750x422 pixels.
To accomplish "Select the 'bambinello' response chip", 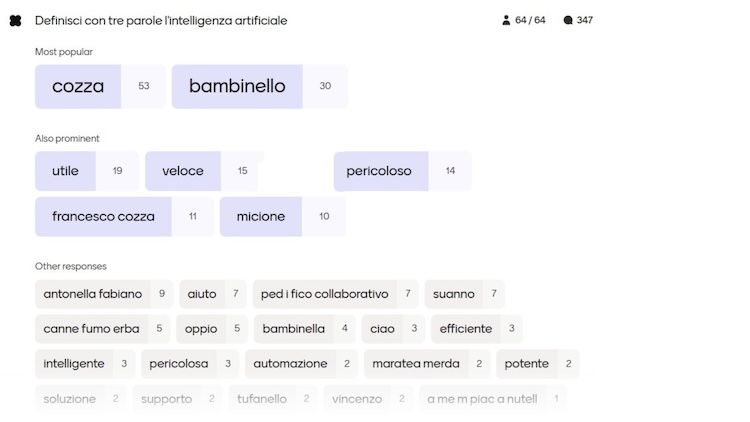I will pyautogui.click(x=237, y=87).
